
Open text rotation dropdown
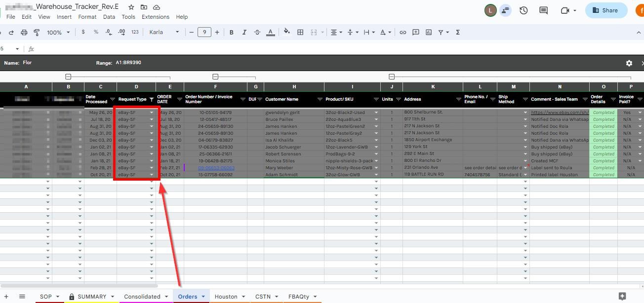385,32
